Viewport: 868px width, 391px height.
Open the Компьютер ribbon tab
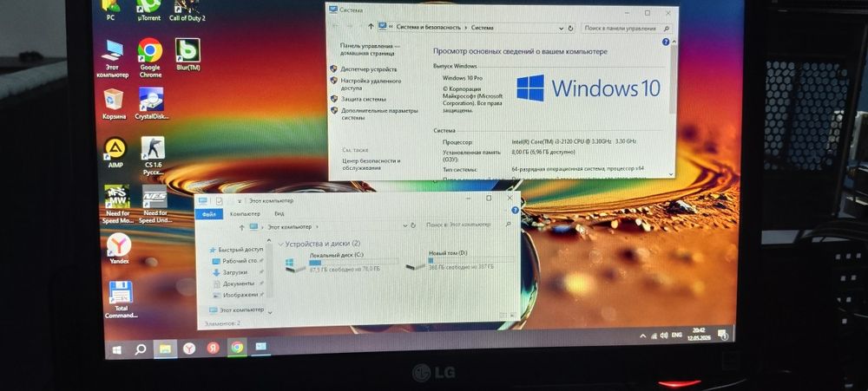click(245, 213)
